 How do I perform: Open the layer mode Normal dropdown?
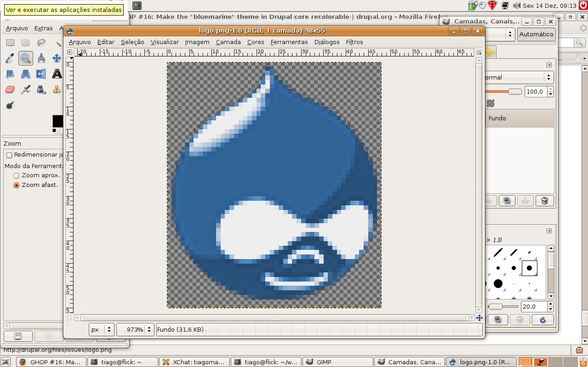click(519, 77)
